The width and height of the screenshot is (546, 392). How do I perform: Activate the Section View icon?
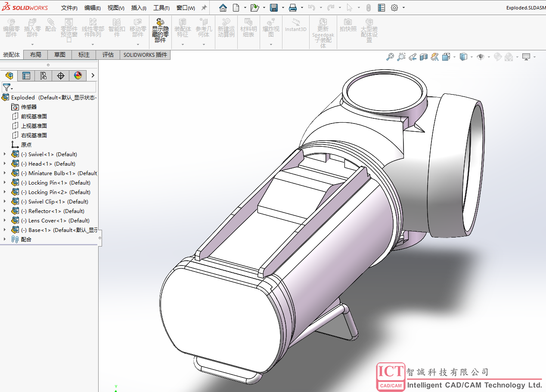click(x=424, y=57)
